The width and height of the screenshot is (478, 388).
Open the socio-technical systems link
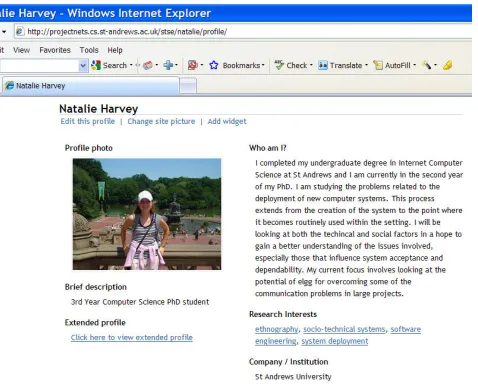[x=344, y=329]
